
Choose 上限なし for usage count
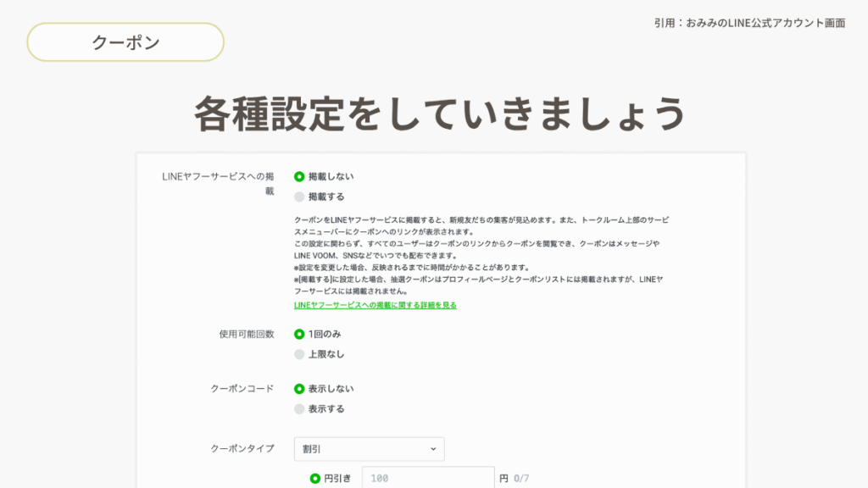299,354
